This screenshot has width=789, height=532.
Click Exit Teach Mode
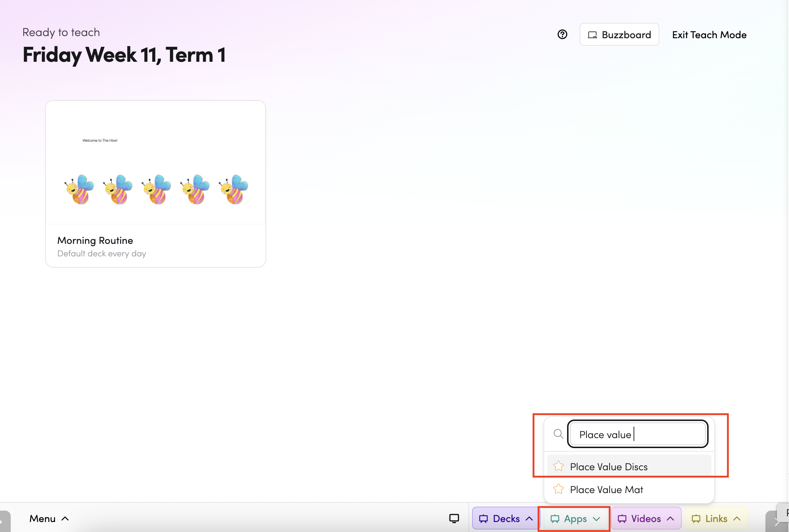pos(709,35)
